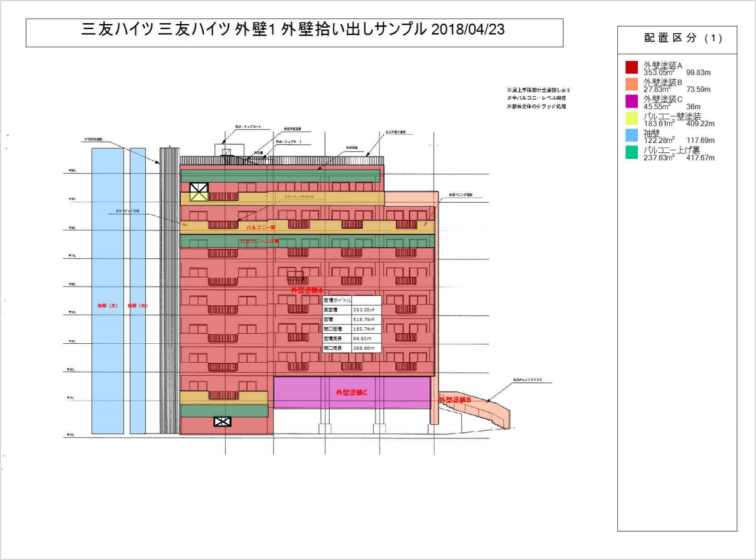Screen dimensions: 756x560
Task: Click the 袖壁(左) label on the blue bar
Action: pyautogui.click(x=107, y=306)
